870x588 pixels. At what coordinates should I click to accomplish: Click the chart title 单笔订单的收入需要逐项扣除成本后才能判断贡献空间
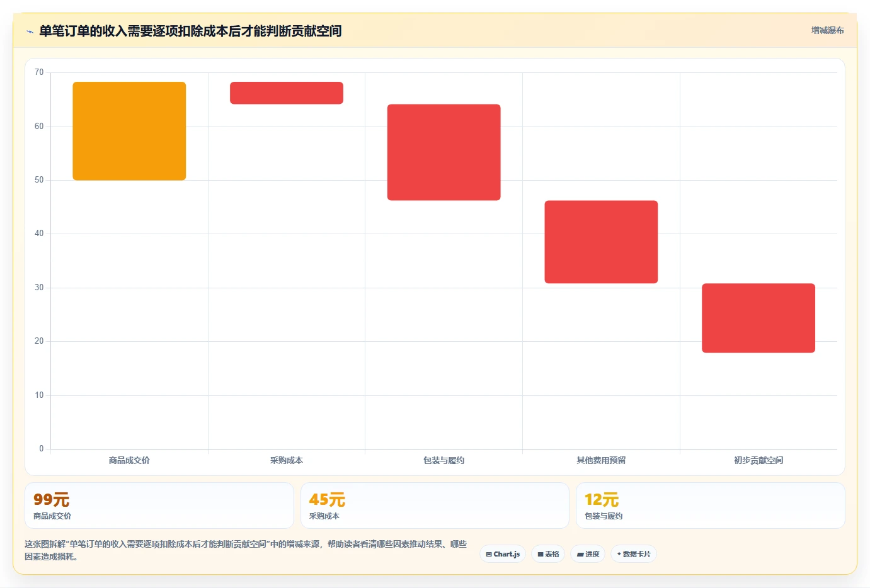[x=190, y=31]
